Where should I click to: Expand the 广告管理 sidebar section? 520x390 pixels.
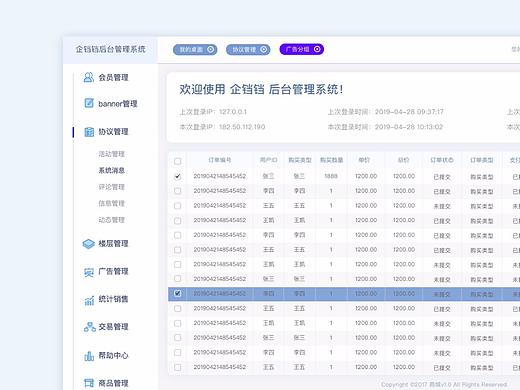[113, 271]
